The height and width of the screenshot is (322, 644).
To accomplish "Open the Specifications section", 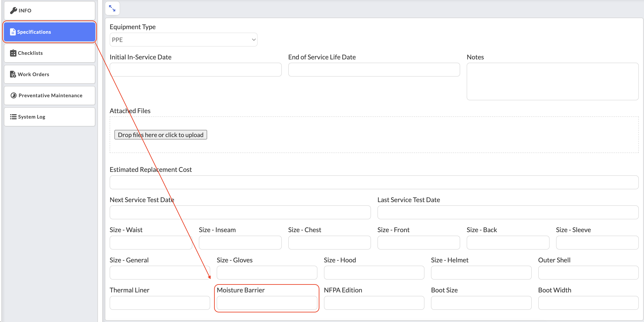I will pyautogui.click(x=50, y=32).
